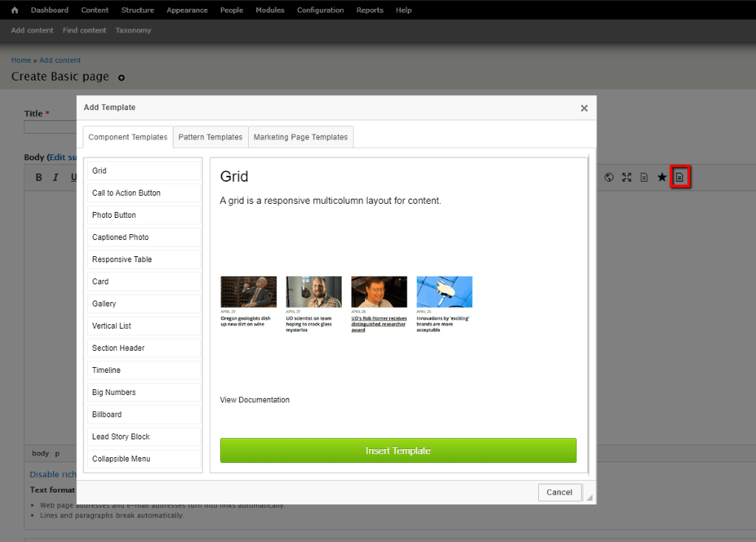Click the link globe icon in toolbar

click(609, 177)
